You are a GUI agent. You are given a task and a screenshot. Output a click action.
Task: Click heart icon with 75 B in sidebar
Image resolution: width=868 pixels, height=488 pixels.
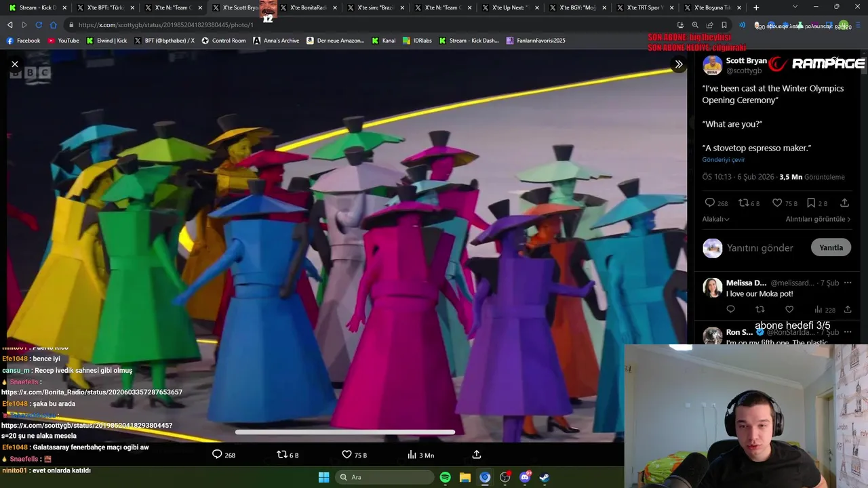point(777,203)
